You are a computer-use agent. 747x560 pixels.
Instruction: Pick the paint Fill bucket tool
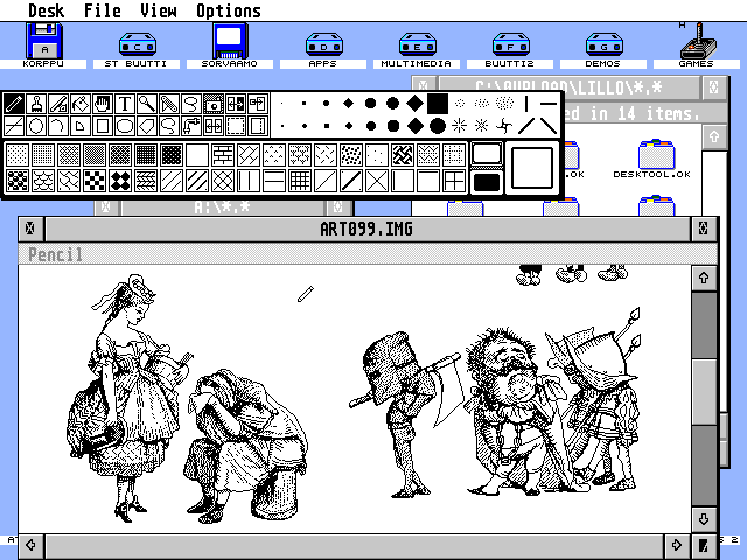(x=80, y=104)
